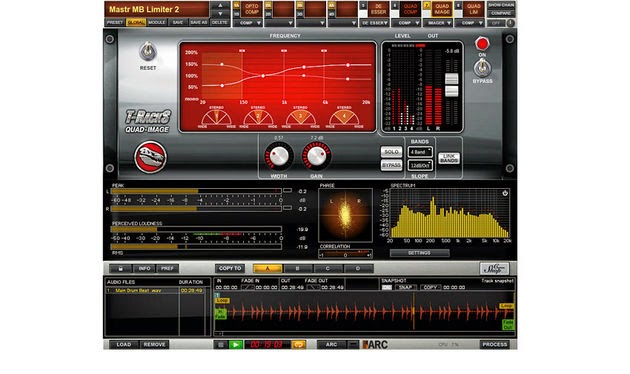
Task: Click the red ON power lamp
Action: [x=482, y=43]
